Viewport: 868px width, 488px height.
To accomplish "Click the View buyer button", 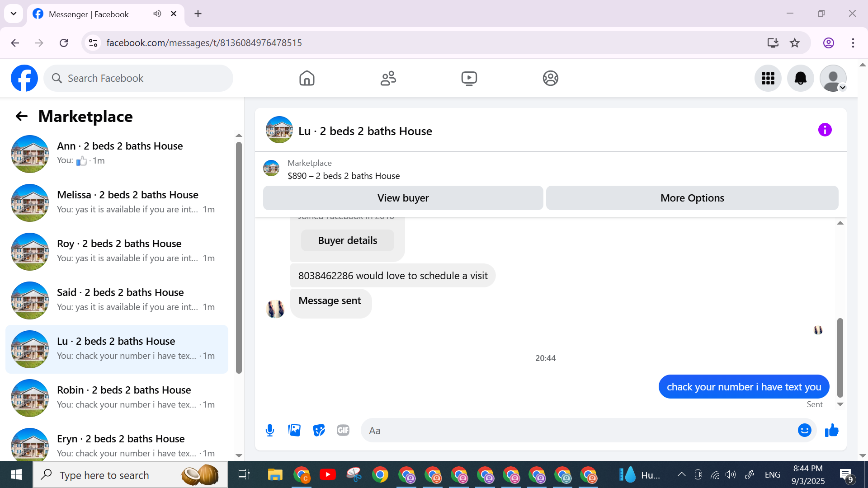I will click(403, 198).
